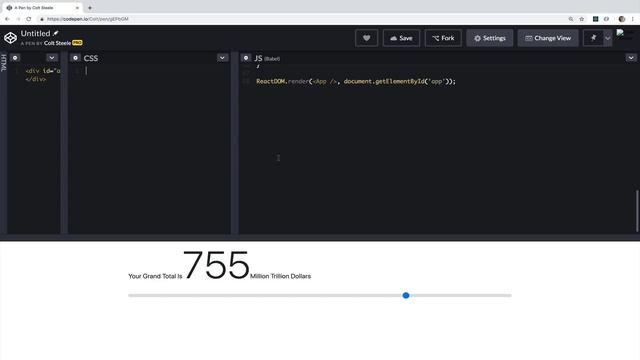The height and width of the screenshot is (360, 640).
Task: Open pen Settings
Action: pyautogui.click(x=490, y=38)
